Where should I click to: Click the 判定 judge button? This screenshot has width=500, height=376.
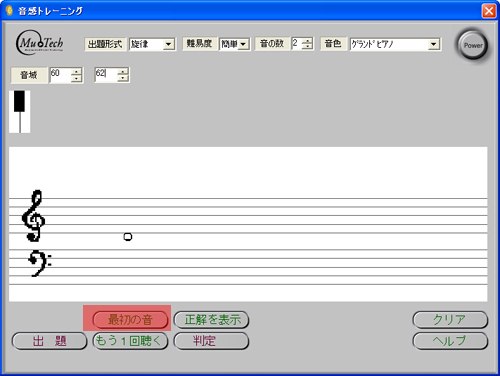[x=211, y=341]
